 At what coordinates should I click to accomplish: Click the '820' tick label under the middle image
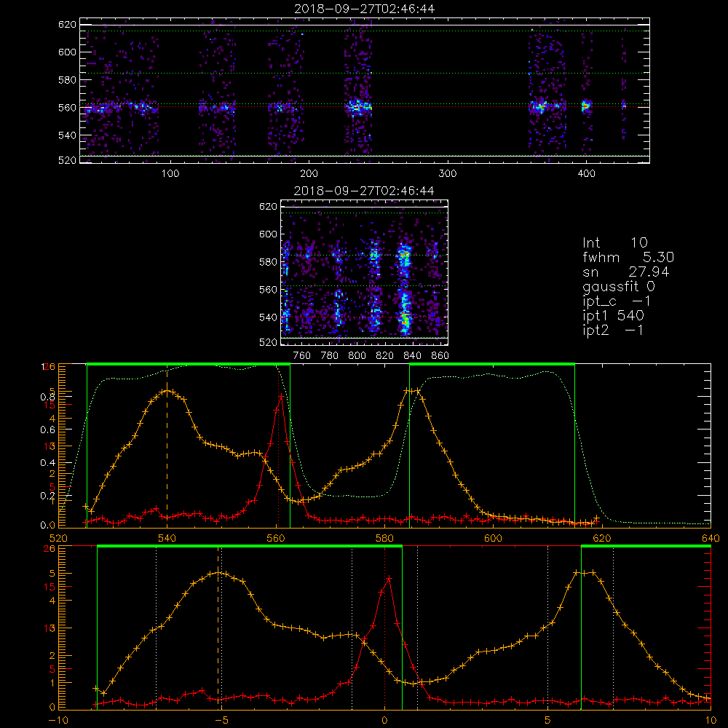(x=385, y=356)
